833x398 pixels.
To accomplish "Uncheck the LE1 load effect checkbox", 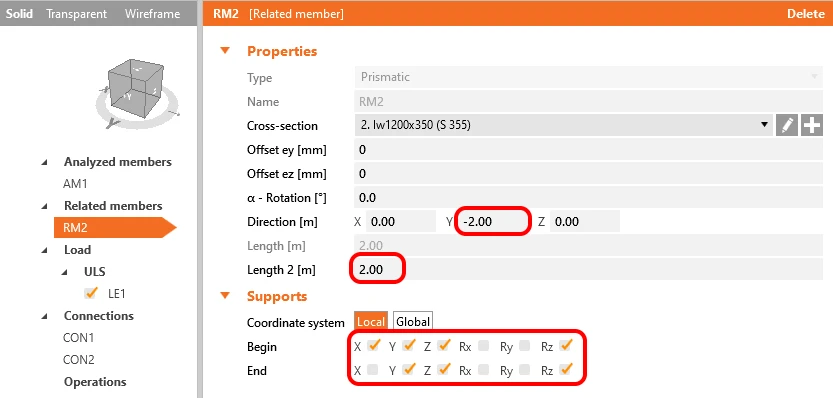I will click(91, 293).
